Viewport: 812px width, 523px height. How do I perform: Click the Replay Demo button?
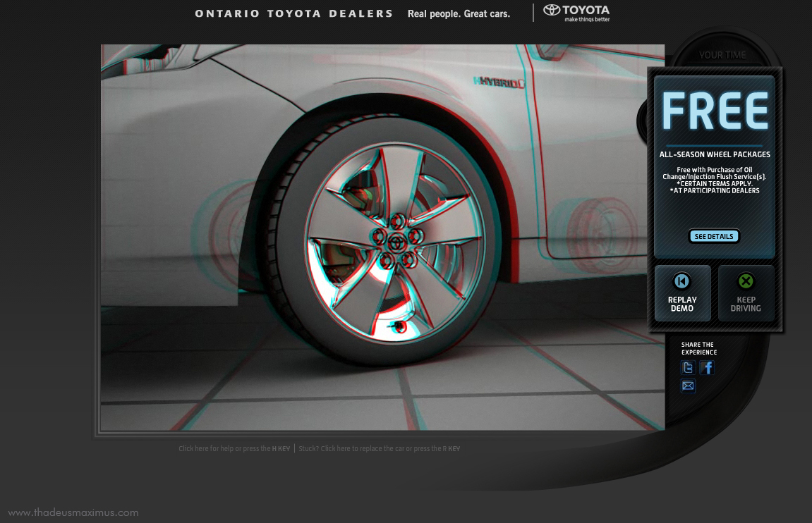click(682, 293)
